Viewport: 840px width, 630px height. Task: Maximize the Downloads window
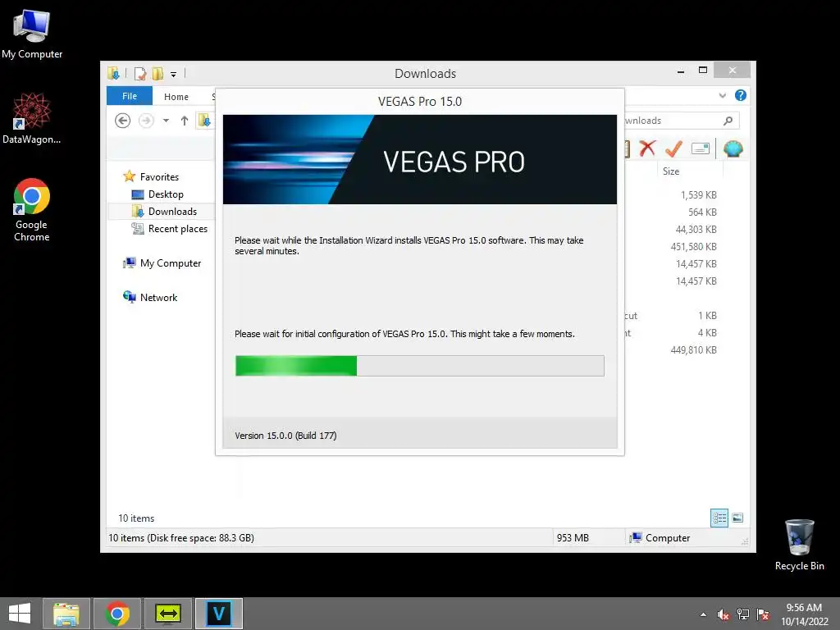coord(703,71)
